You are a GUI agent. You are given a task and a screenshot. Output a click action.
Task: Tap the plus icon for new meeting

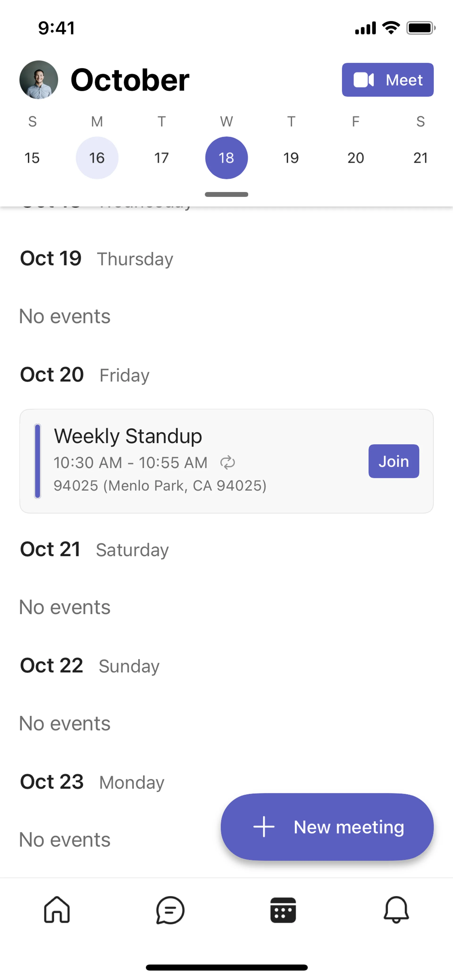point(264,827)
